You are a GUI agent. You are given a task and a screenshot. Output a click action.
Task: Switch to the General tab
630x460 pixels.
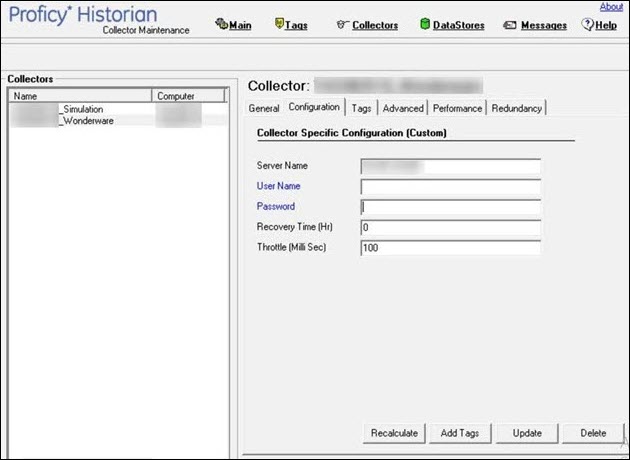[264, 108]
